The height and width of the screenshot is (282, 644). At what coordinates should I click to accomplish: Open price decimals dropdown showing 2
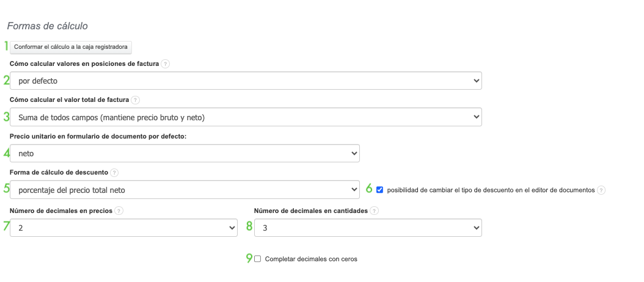pyautogui.click(x=123, y=228)
